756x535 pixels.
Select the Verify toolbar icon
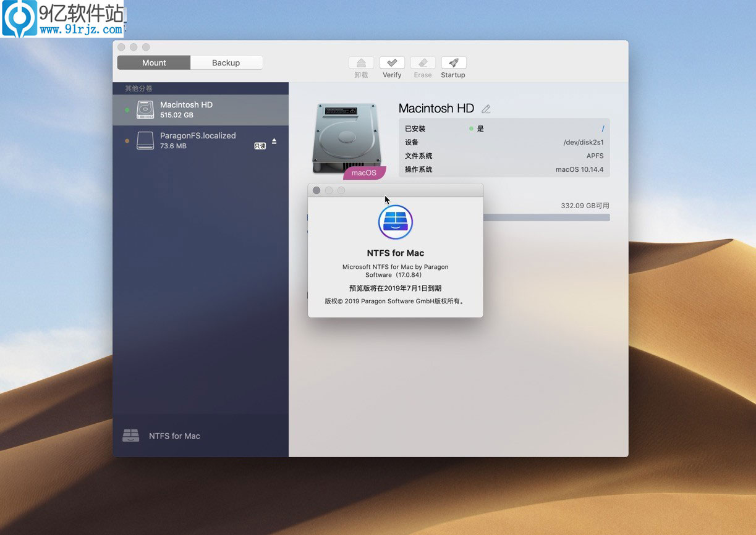pyautogui.click(x=392, y=63)
